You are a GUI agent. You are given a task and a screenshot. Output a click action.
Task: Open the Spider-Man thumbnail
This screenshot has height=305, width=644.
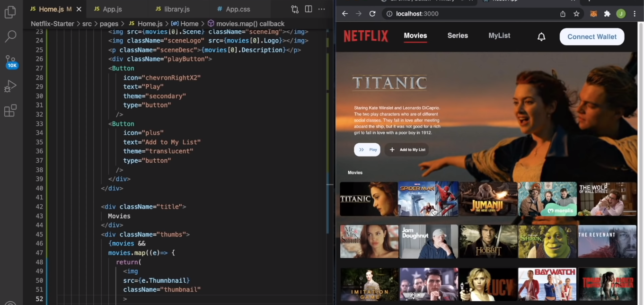tap(428, 199)
